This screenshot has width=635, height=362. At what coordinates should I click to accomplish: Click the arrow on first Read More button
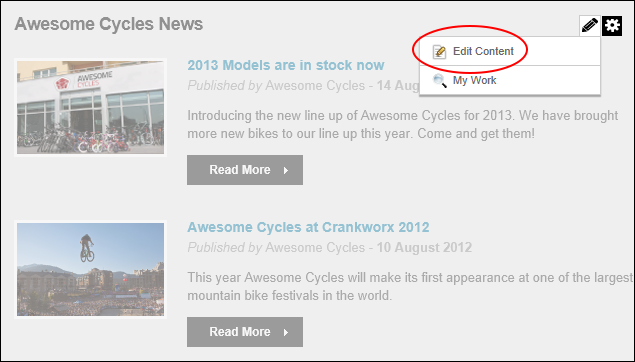click(286, 170)
